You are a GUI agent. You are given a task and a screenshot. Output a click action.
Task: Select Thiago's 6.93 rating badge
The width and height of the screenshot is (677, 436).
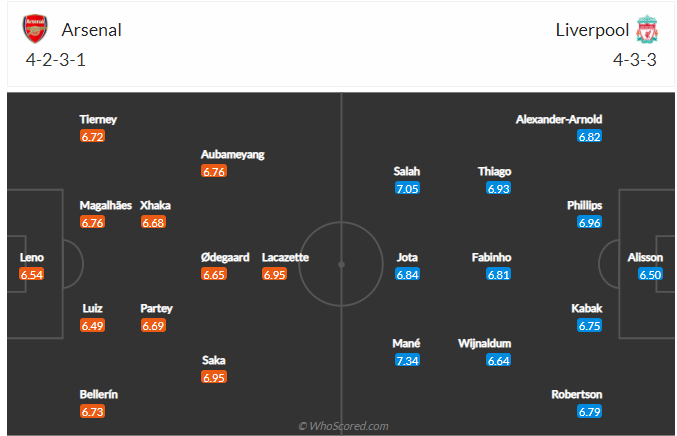coord(499,188)
